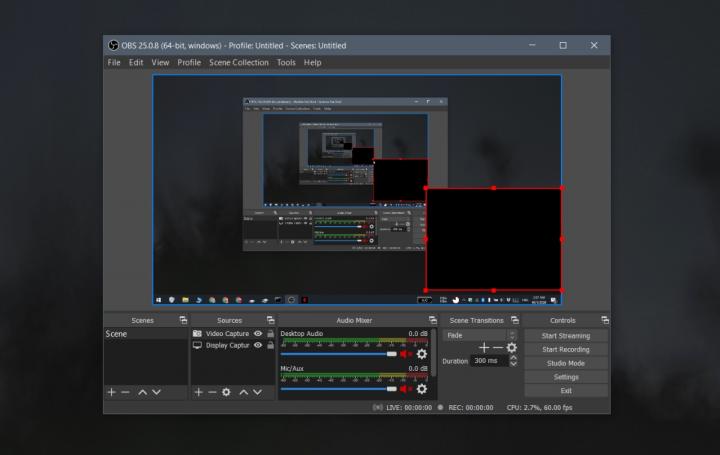This screenshot has width=720, height=455.
Task: Click Start Streaming button
Action: (x=566, y=336)
